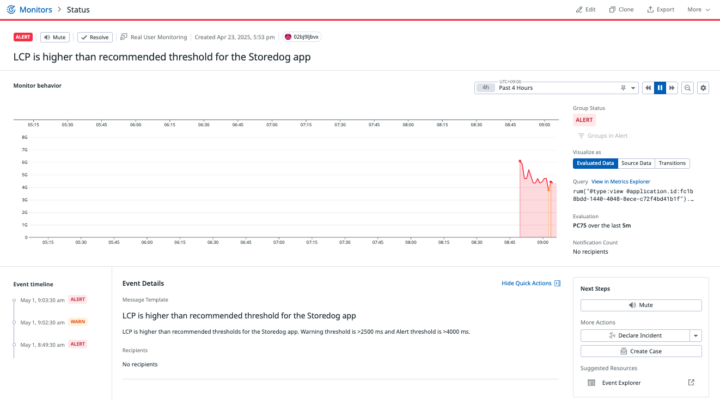Expand Declare Incident dropdown arrow
This screenshot has height=399, width=720.
696,336
